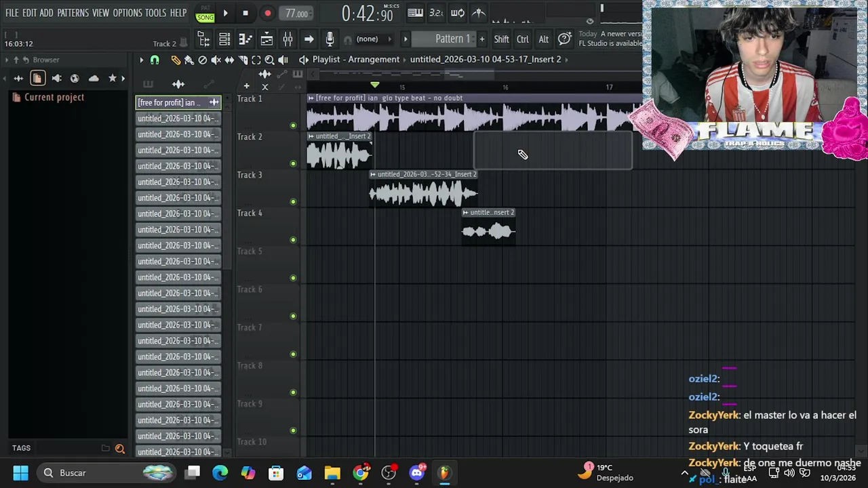Select the slice tool in the playlist

tap(243, 60)
